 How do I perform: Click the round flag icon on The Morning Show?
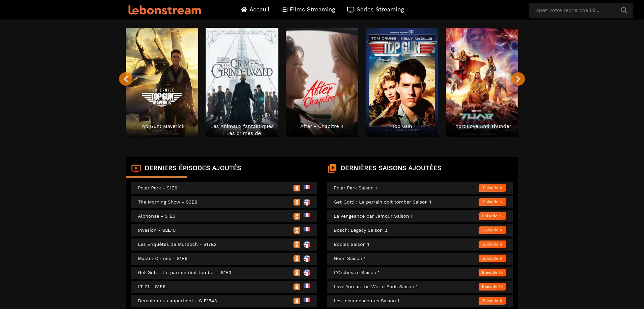coord(307,202)
